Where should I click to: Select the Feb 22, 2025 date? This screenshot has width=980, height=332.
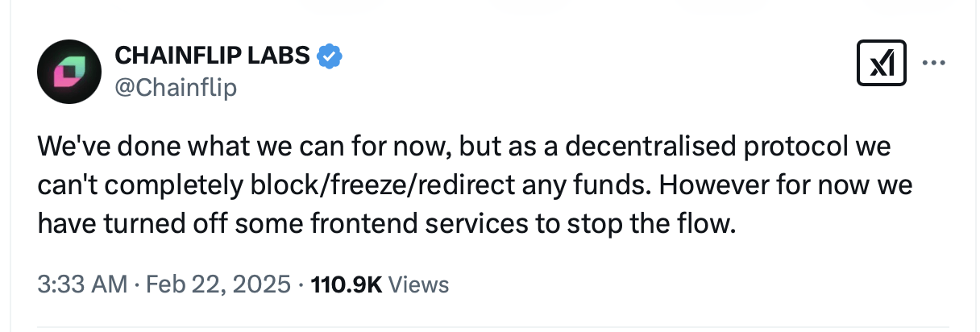(217, 284)
